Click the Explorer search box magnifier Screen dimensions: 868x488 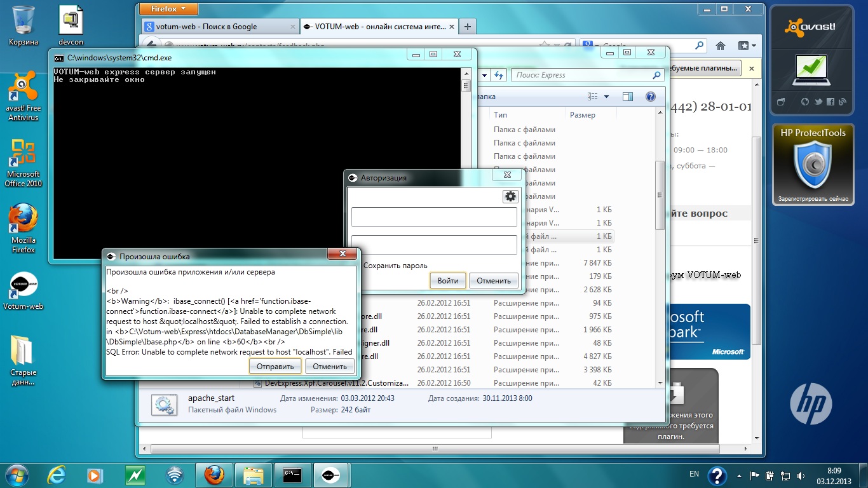coord(656,75)
